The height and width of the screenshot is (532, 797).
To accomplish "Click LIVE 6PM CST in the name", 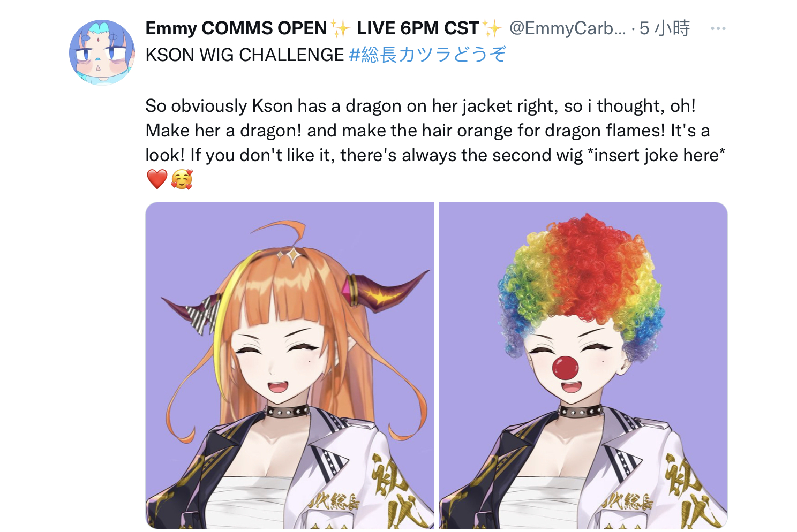I will point(418,28).
